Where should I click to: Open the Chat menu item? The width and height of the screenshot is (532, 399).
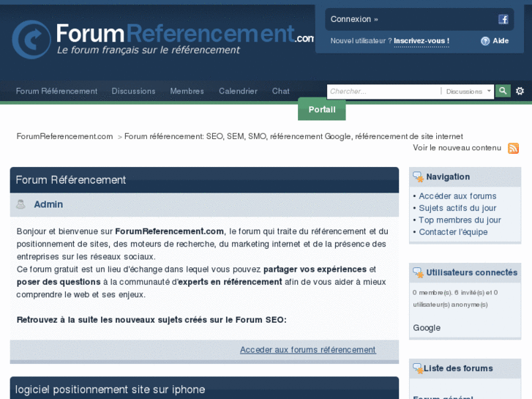pos(280,91)
